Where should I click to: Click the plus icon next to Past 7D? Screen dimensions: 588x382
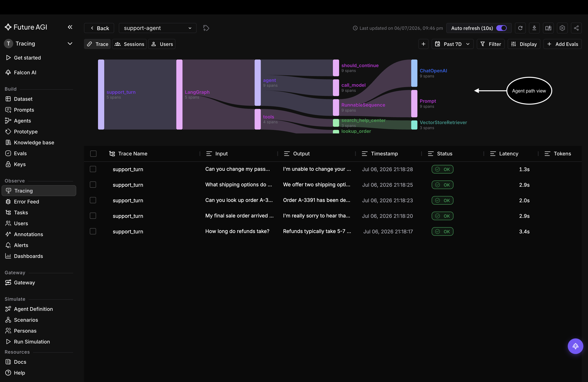click(423, 44)
